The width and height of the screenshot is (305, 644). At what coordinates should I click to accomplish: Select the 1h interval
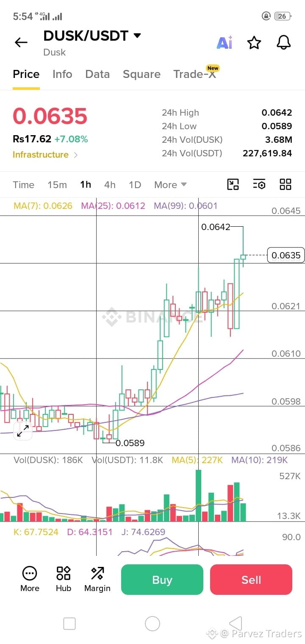click(x=86, y=185)
